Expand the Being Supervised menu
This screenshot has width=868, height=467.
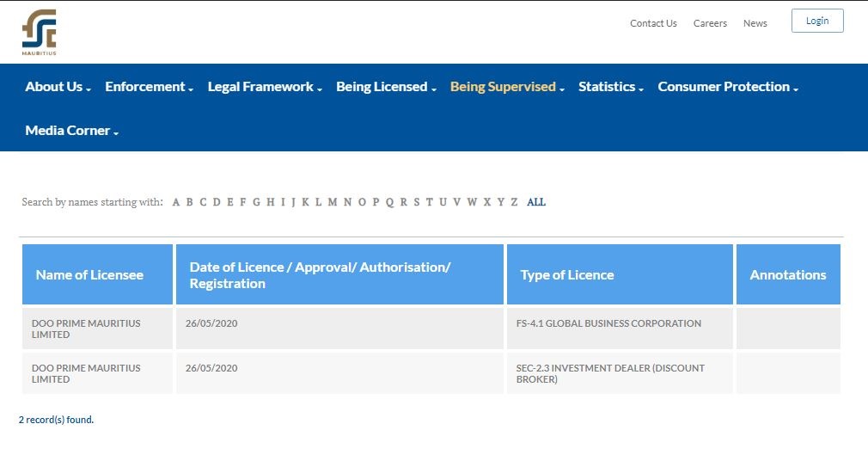pyautogui.click(x=507, y=86)
